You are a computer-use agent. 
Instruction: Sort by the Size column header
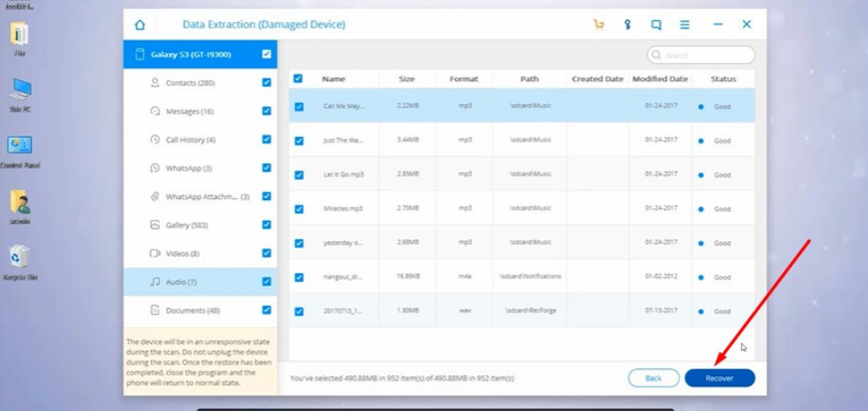(407, 79)
